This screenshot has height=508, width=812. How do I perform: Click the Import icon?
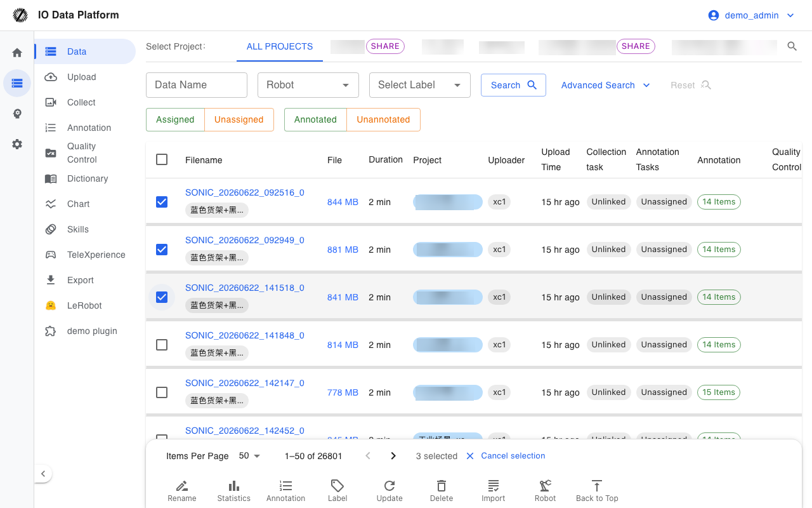pyautogui.click(x=494, y=486)
